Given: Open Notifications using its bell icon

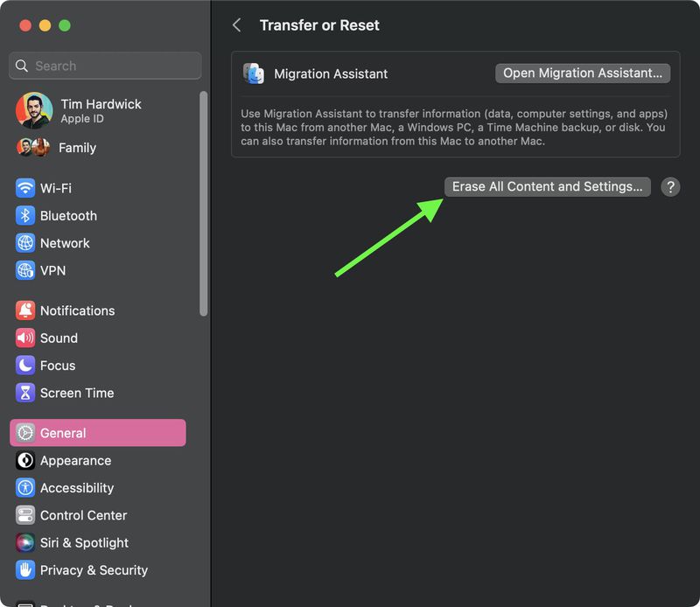Looking at the screenshot, I should click(x=24, y=310).
